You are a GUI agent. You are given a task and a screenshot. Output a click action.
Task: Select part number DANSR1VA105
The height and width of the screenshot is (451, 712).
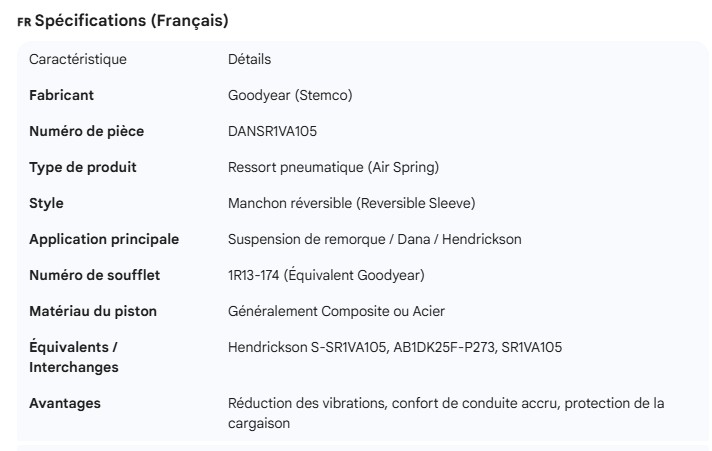[x=273, y=131]
